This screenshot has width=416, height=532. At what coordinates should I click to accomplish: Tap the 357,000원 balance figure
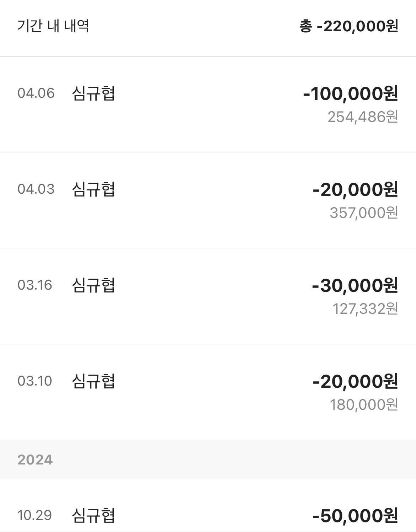tap(364, 213)
